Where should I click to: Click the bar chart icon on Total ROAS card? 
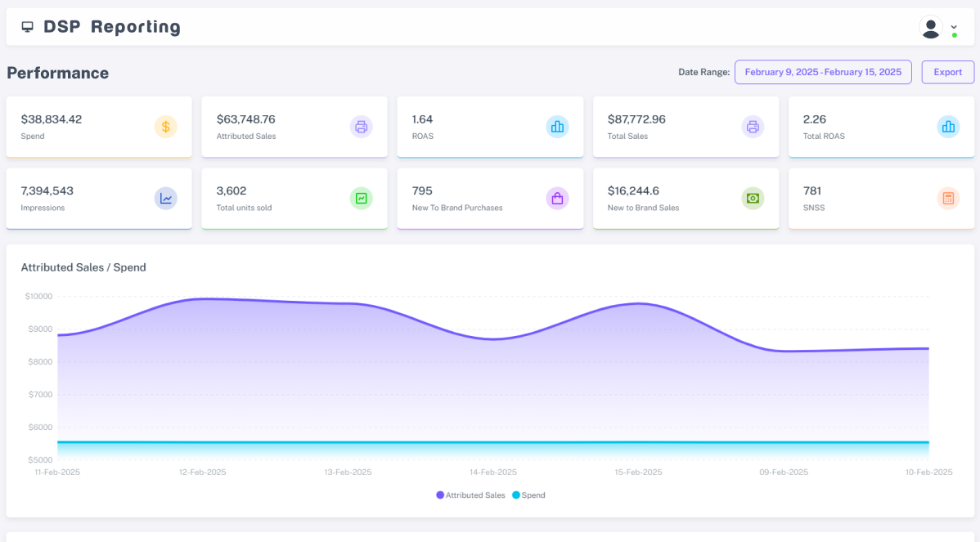pos(948,127)
